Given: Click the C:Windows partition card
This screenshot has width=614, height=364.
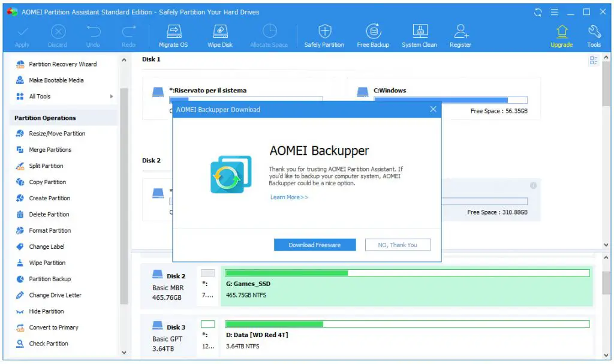Looking at the screenshot, I should coord(444,99).
